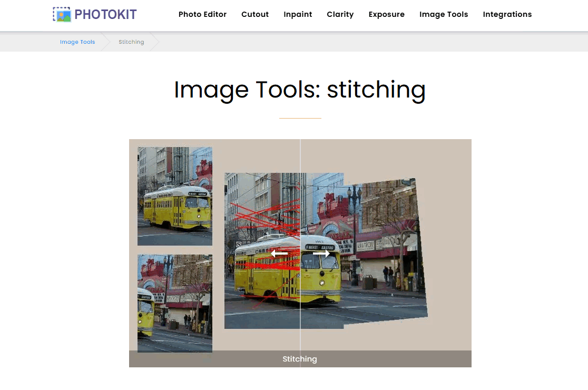Click the PHOTOKIT brand name text
Viewport: 588px width, 390px height.
(105, 15)
